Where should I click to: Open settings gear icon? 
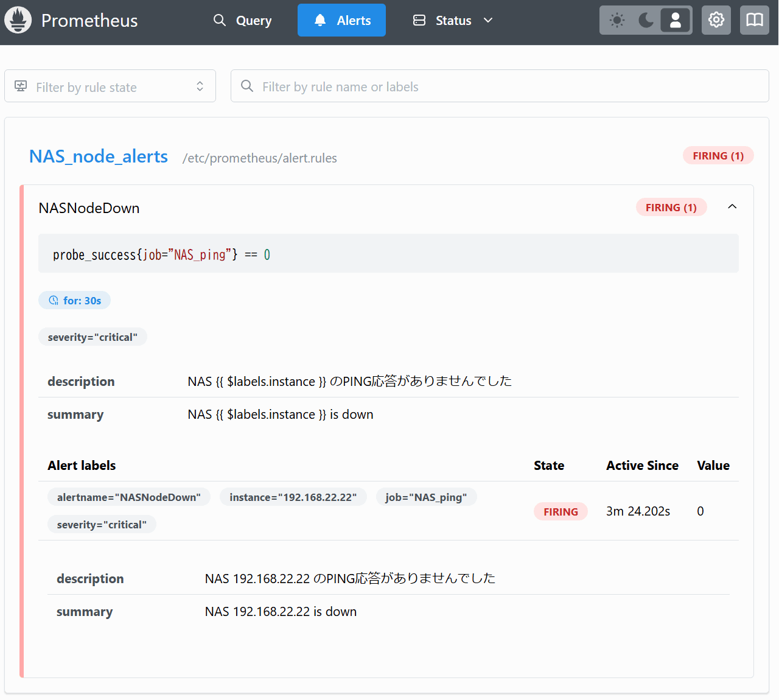[x=716, y=20]
